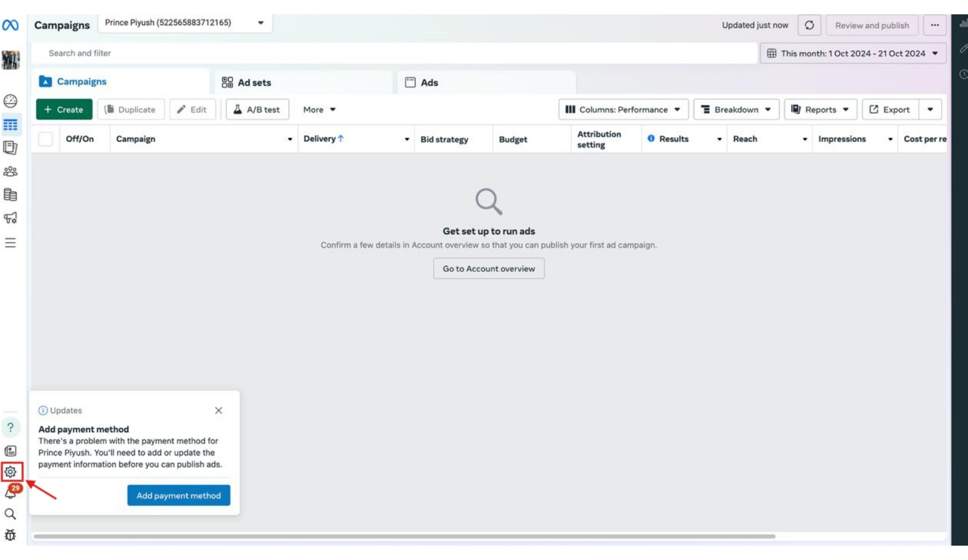Viewport: 968px width, 560px height.
Task: Open Advertising settings megaphone icon
Action: (10, 218)
